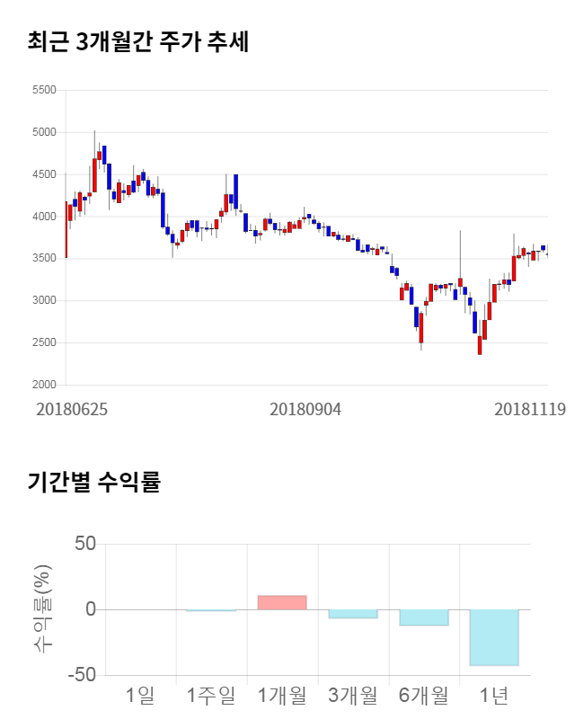Click the 20180904 date label

pyautogui.click(x=305, y=409)
